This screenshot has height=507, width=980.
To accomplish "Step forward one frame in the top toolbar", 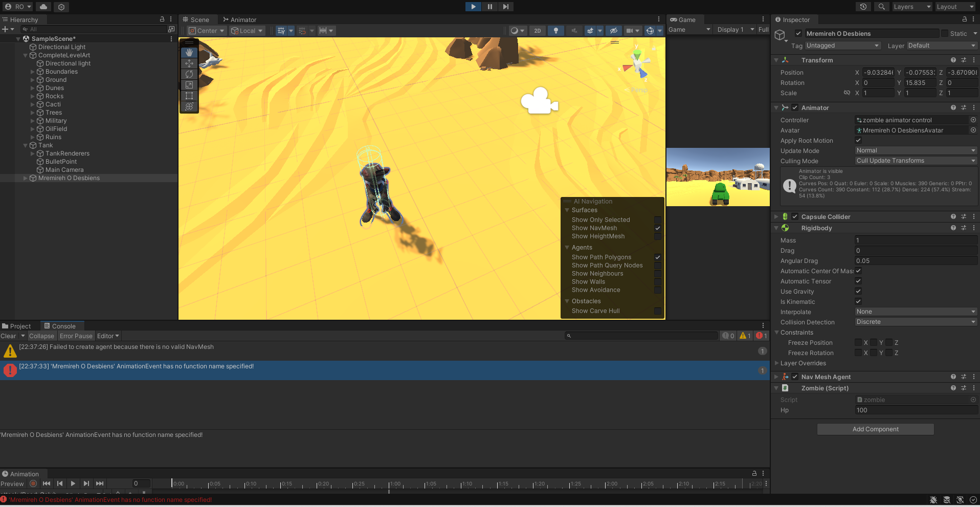I will (506, 7).
